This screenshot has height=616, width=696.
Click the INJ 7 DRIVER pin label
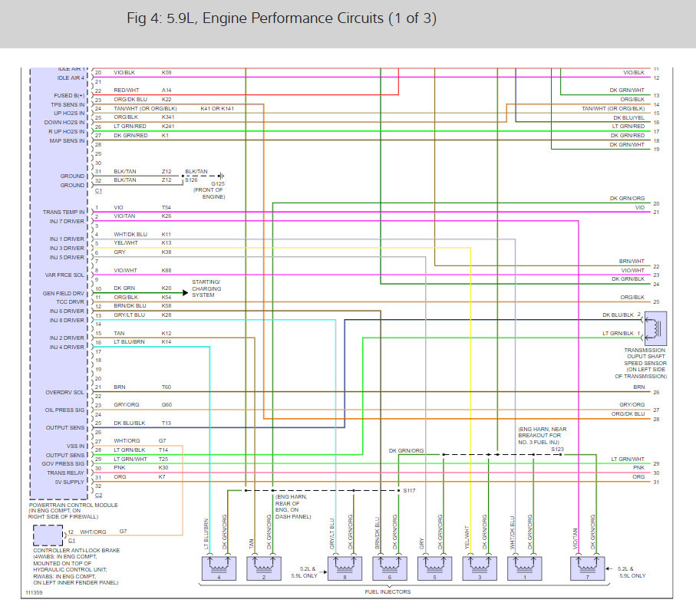click(x=67, y=221)
